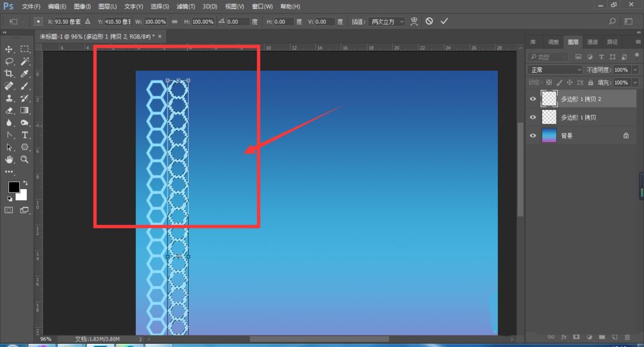Image resolution: width=644 pixels, height=347 pixels.
Task: Select the Eyedropper tool
Action: tap(24, 73)
